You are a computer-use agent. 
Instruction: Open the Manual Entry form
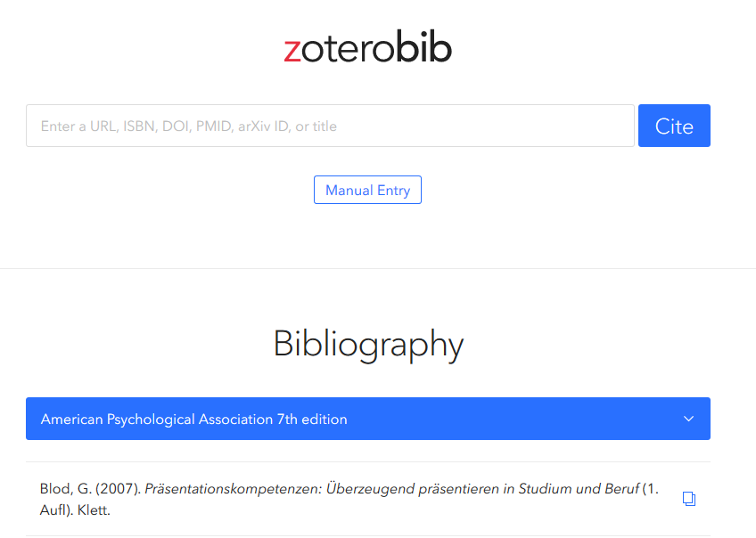click(367, 190)
